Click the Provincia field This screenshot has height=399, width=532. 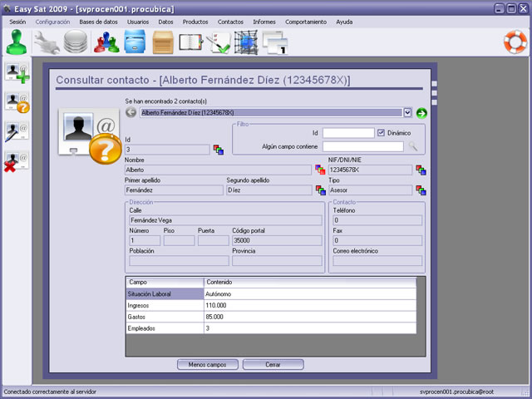tap(277, 261)
